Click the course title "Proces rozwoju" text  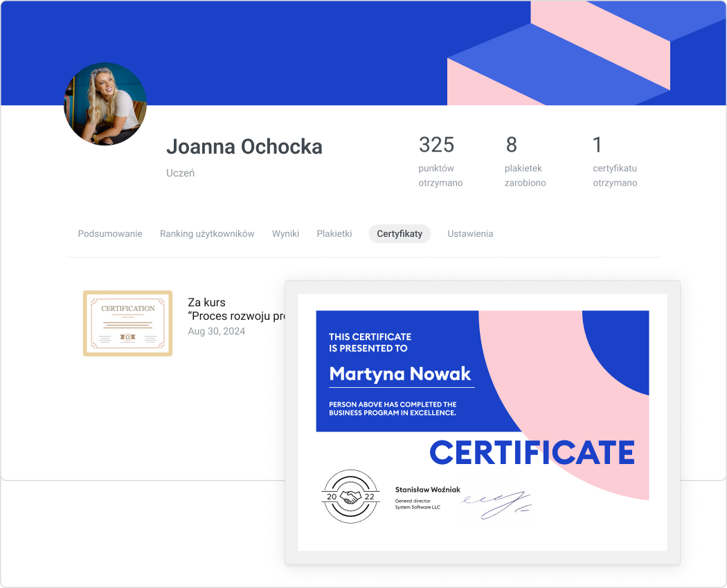[237, 317]
